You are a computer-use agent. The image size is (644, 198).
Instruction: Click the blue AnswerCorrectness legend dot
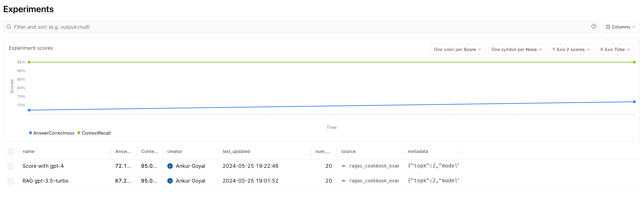[31, 133]
